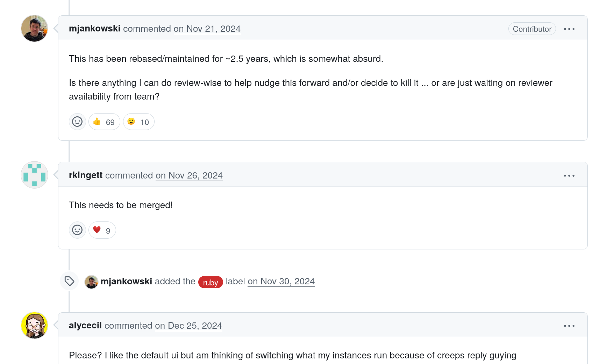Add reaction via smiley on mjankowski's comment

[77, 122]
